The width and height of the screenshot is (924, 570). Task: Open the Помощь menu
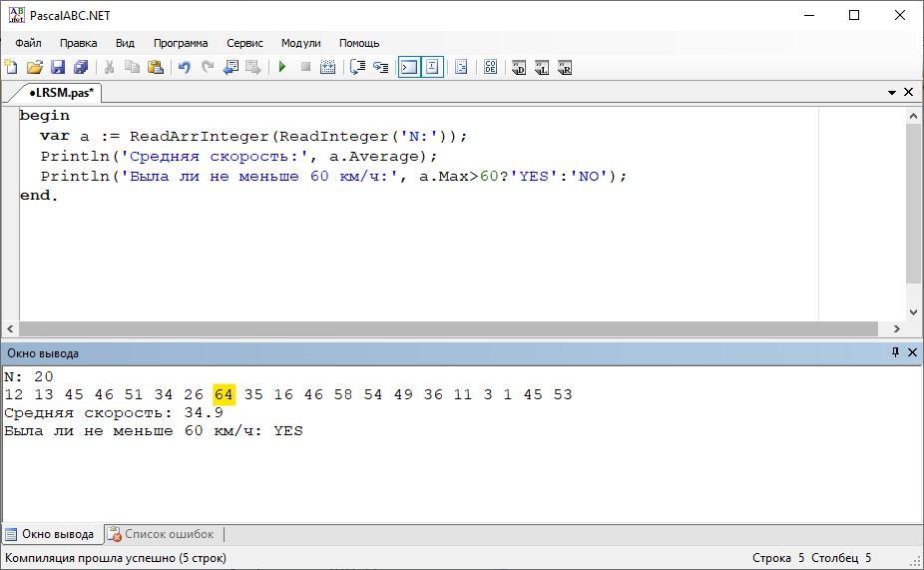pos(359,43)
